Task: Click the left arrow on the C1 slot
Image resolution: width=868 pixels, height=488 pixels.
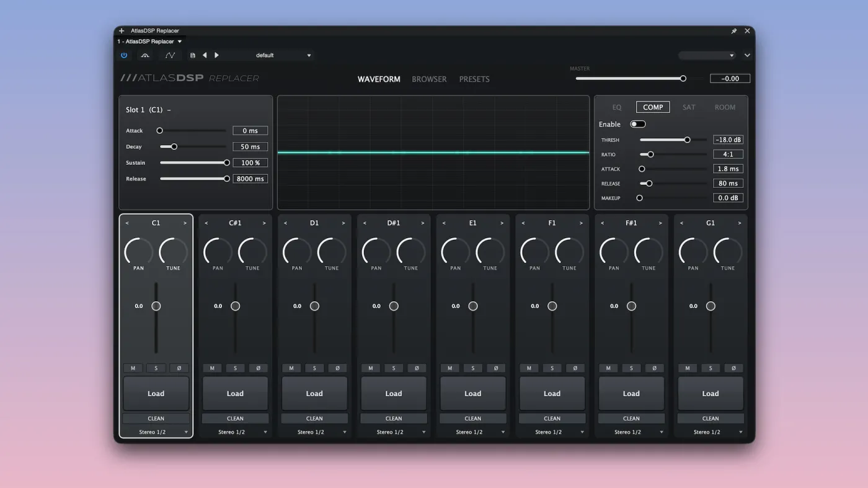Action: pos(127,223)
